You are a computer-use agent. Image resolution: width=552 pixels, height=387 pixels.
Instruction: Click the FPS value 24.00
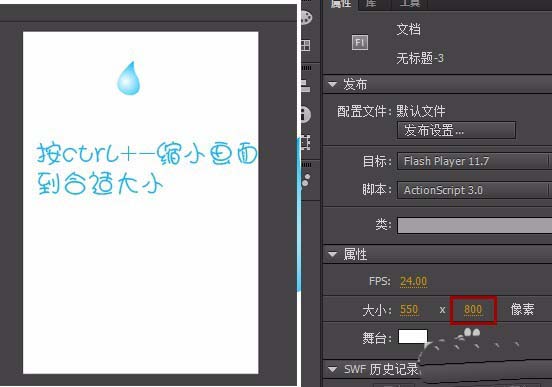(413, 281)
